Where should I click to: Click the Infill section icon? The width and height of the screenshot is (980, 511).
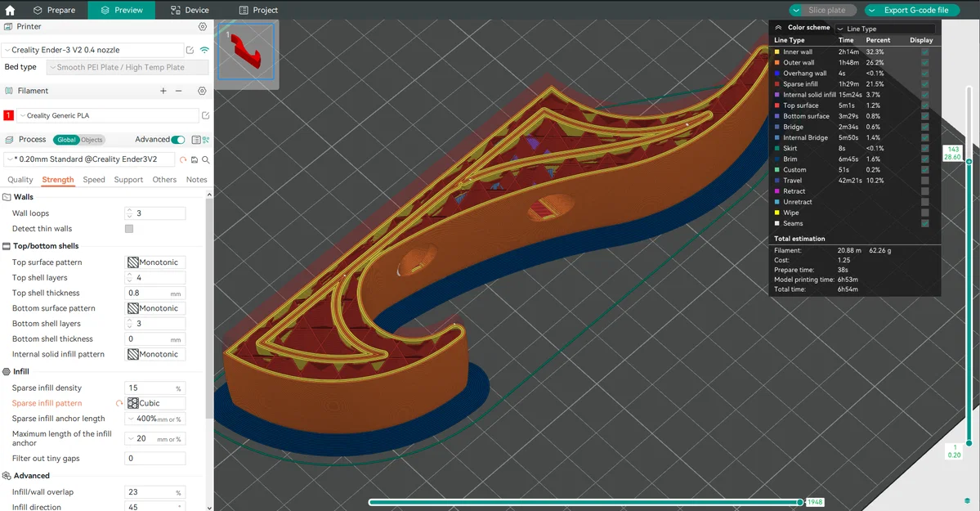click(7, 371)
